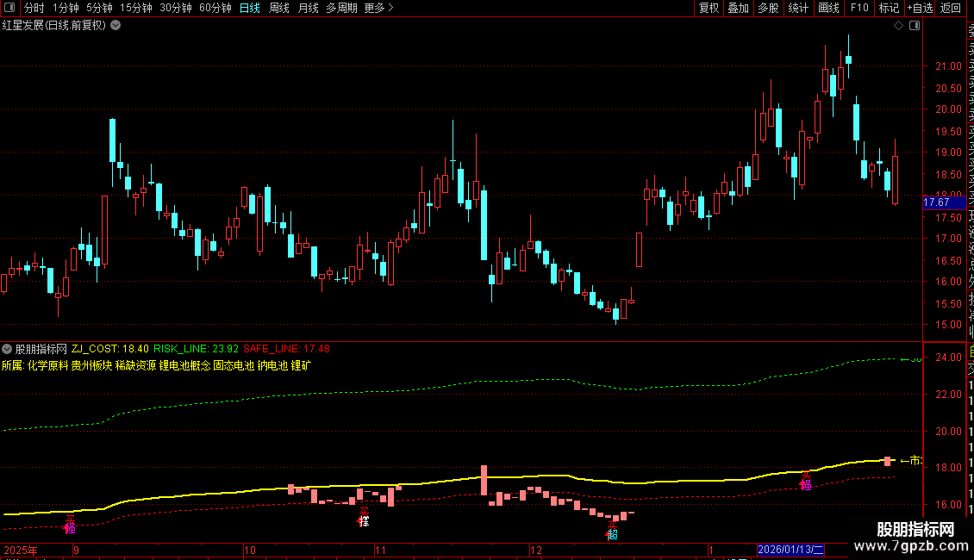This screenshot has height=560, width=974.
Task: Open dropdown next to 红星发展 title
Action: click(x=116, y=26)
